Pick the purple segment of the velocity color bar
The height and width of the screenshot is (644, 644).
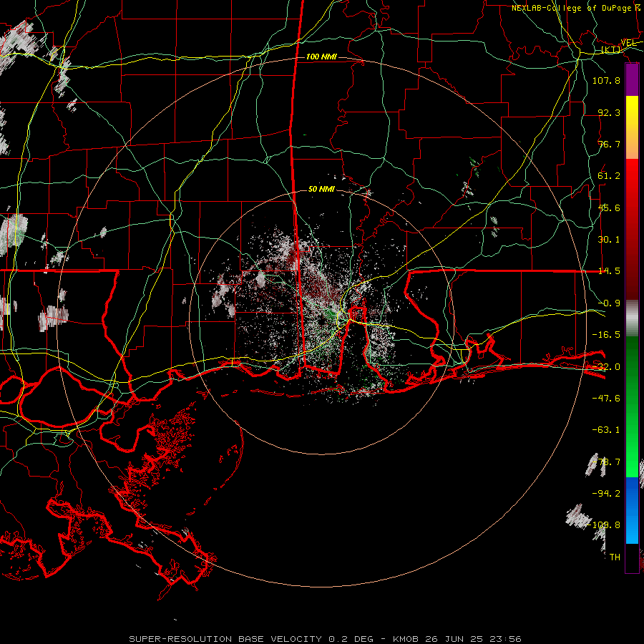point(632,80)
